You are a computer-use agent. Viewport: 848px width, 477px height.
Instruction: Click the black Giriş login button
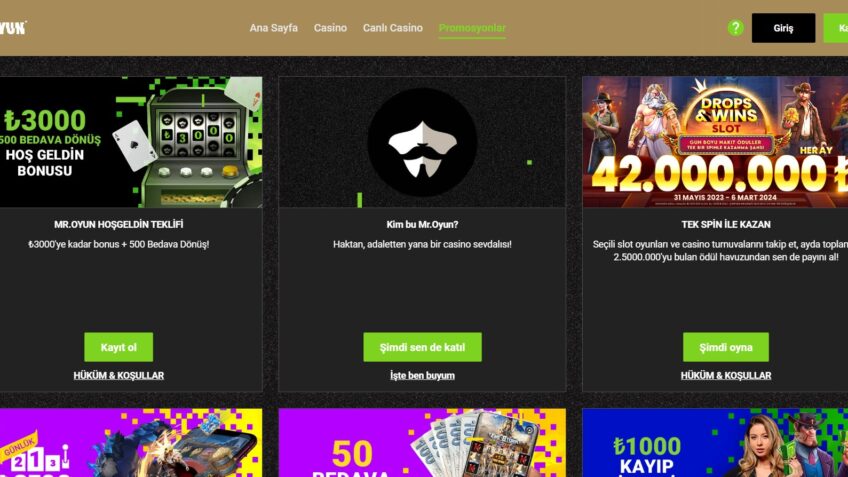783,28
